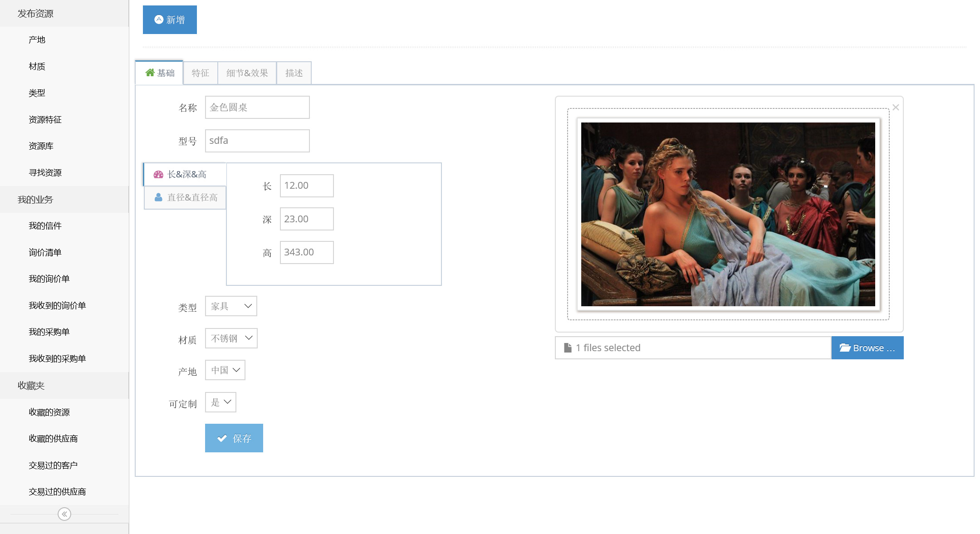Image resolution: width=980 pixels, height=534 pixels.
Task: Open 我收到的采购单 in the sidebar
Action: [x=64, y=358]
